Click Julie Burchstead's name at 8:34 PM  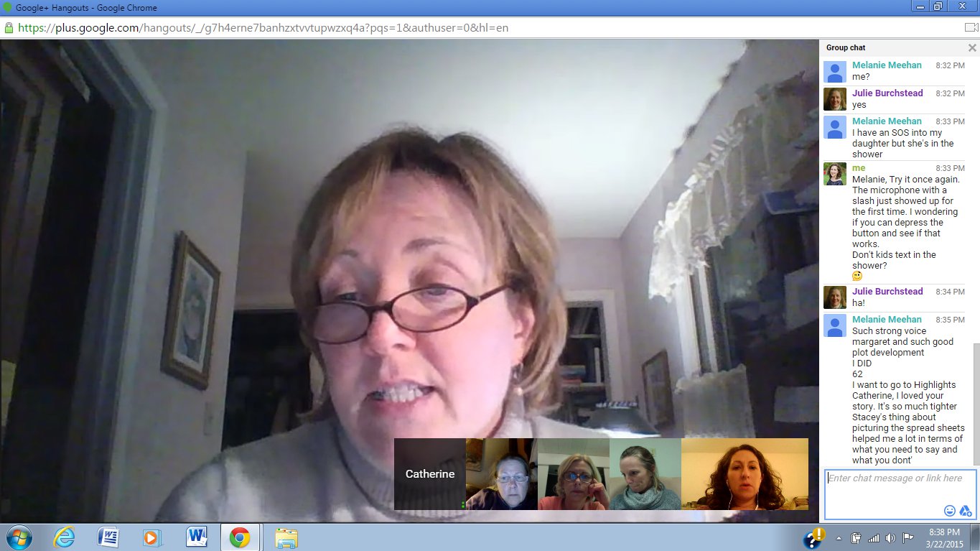click(x=887, y=292)
